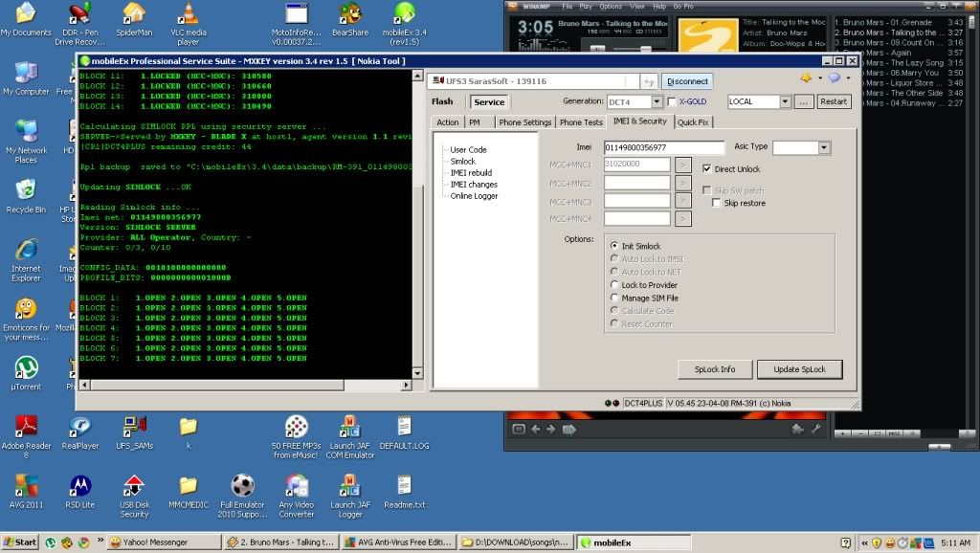
Task: Switch to the PM tab
Action: pos(475,122)
